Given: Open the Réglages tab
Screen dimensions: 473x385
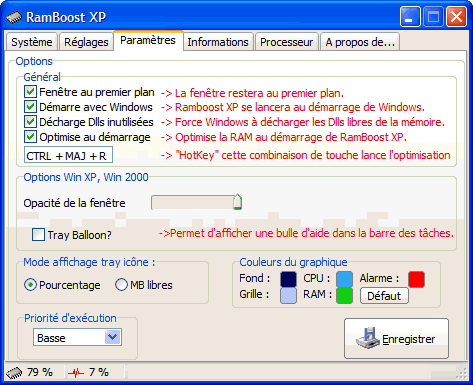Looking at the screenshot, I should (x=86, y=42).
